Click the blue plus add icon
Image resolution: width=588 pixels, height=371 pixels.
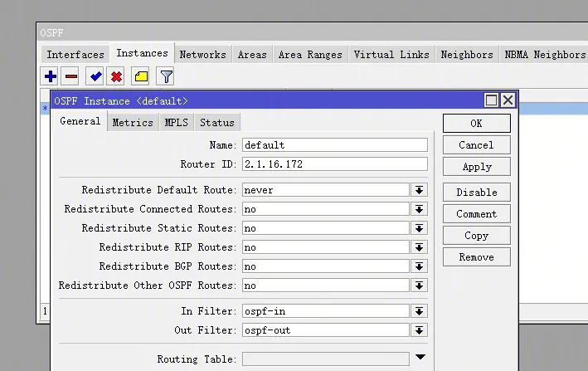point(51,76)
